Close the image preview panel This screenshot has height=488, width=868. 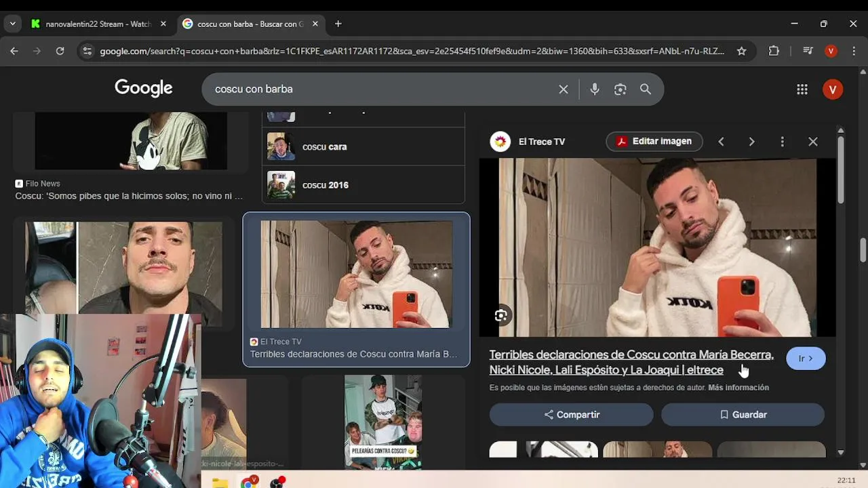click(x=813, y=142)
